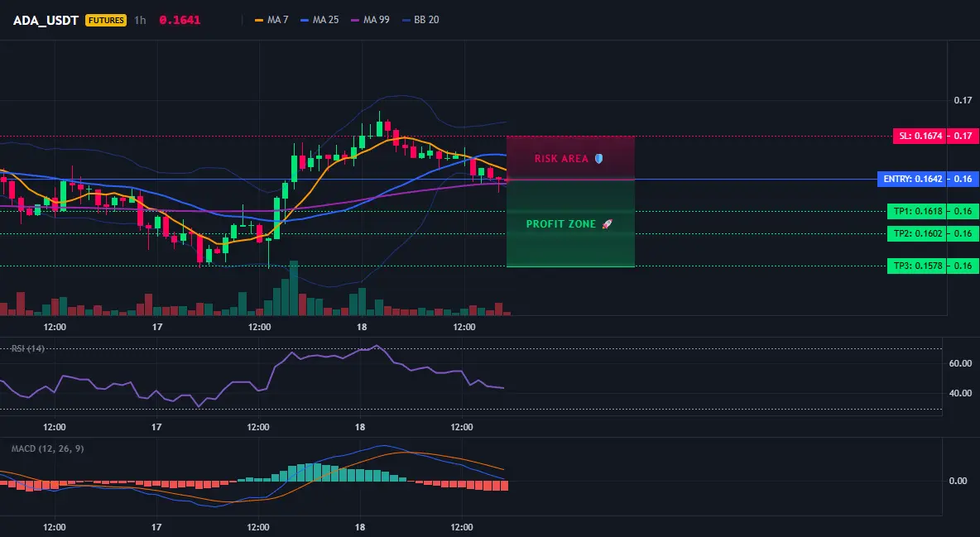Toggle the BB 20 legend entry

(420, 20)
